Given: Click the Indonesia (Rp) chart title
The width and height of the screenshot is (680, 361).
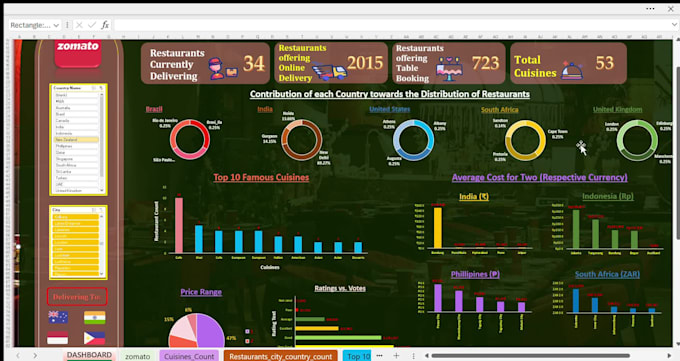Looking at the screenshot, I should (608, 196).
